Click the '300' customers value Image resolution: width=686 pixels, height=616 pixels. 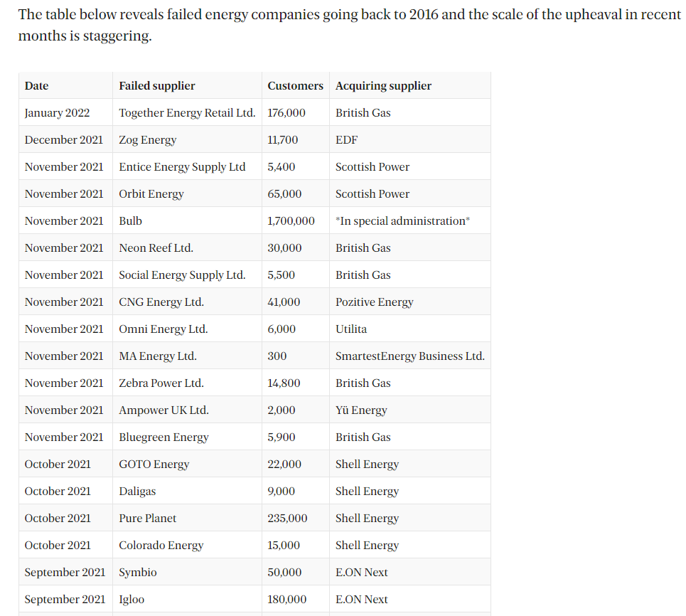(277, 356)
